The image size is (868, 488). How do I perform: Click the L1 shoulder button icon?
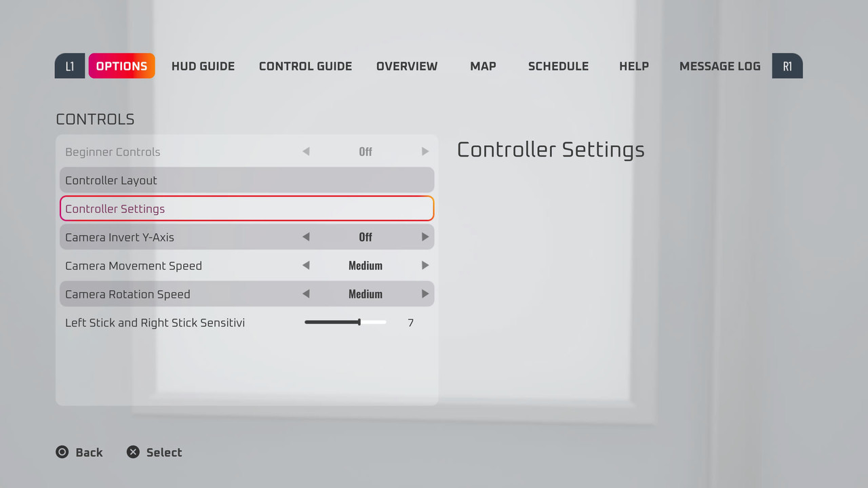pos(70,66)
